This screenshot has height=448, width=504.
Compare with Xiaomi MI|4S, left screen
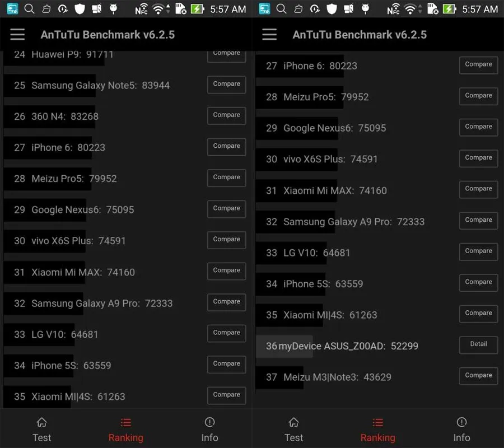coord(227,395)
